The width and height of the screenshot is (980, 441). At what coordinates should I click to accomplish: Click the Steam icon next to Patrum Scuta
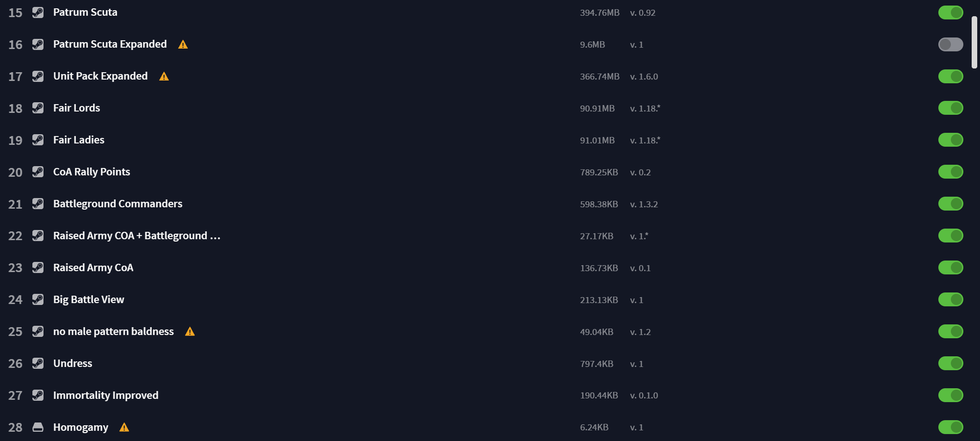coord(38,12)
